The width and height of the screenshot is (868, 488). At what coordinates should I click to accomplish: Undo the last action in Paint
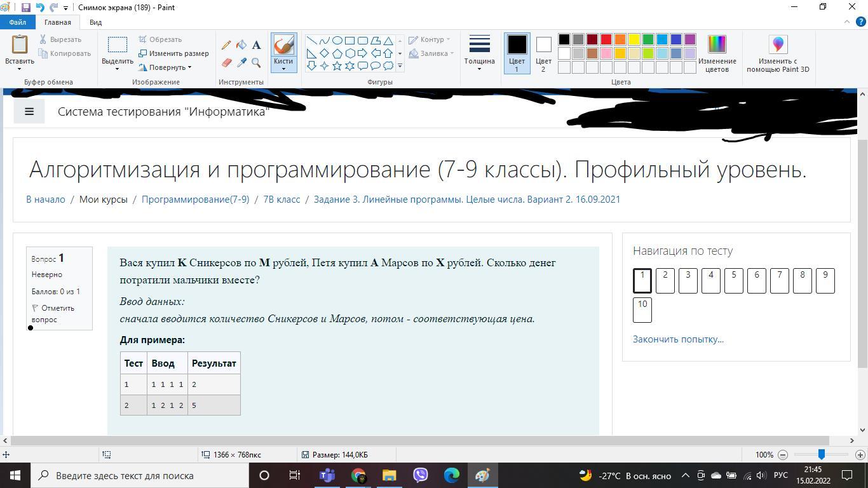[40, 8]
